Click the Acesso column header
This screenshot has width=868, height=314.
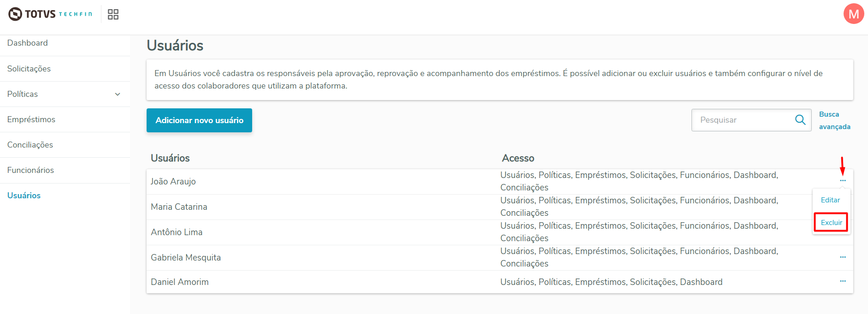point(518,158)
